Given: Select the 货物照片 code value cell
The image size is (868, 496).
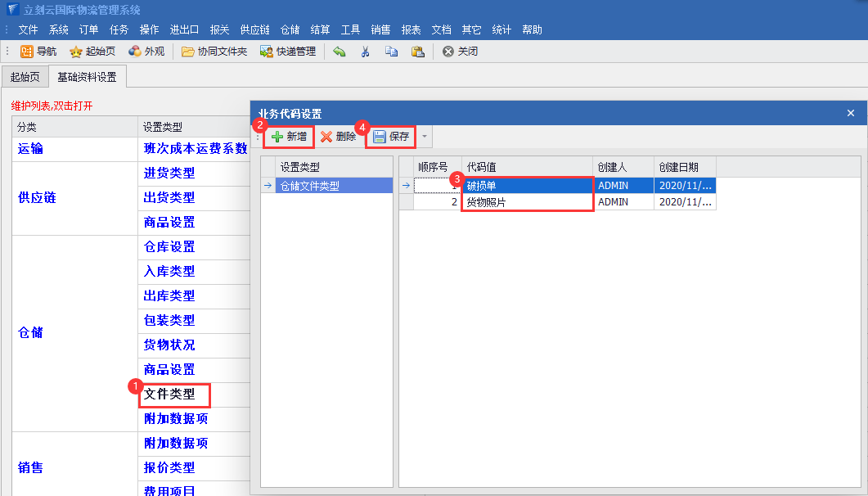Looking at the screenshot, I should point(526,202).
